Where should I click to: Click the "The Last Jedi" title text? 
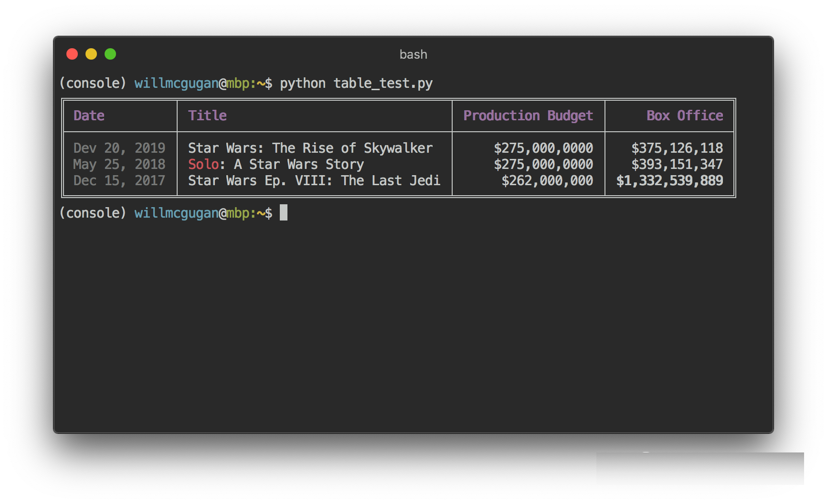coord(391,180)
